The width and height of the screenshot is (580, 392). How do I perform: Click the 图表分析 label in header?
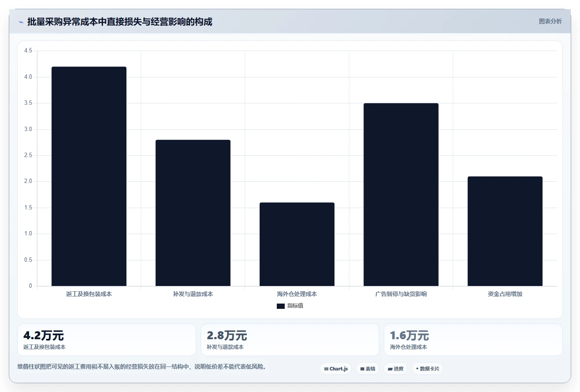pyautogui.click(x=550, y=21)
